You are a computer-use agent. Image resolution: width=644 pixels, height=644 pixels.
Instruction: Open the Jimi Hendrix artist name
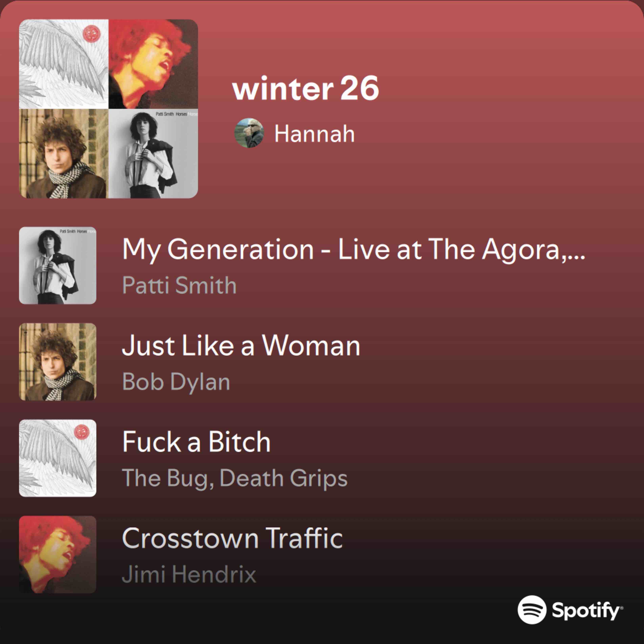coord(189,574)
